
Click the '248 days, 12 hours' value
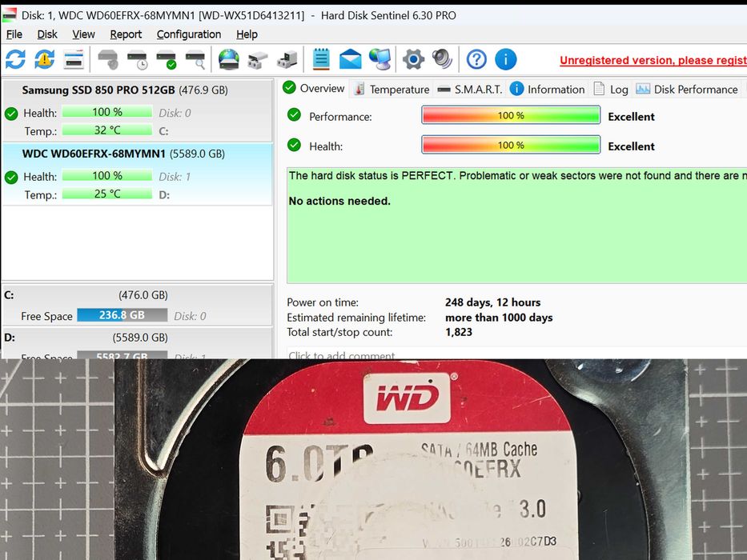tap(492, 302)
